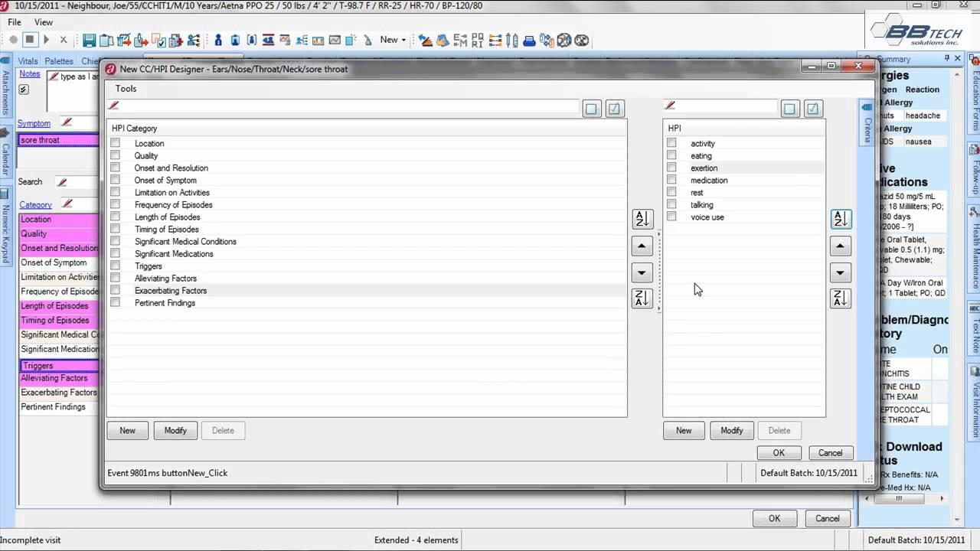Image resolution: width=980 pixels, height=551 pixels.
Task: Sort the HPI list A to Z
Action: click(x=840, y=219)
